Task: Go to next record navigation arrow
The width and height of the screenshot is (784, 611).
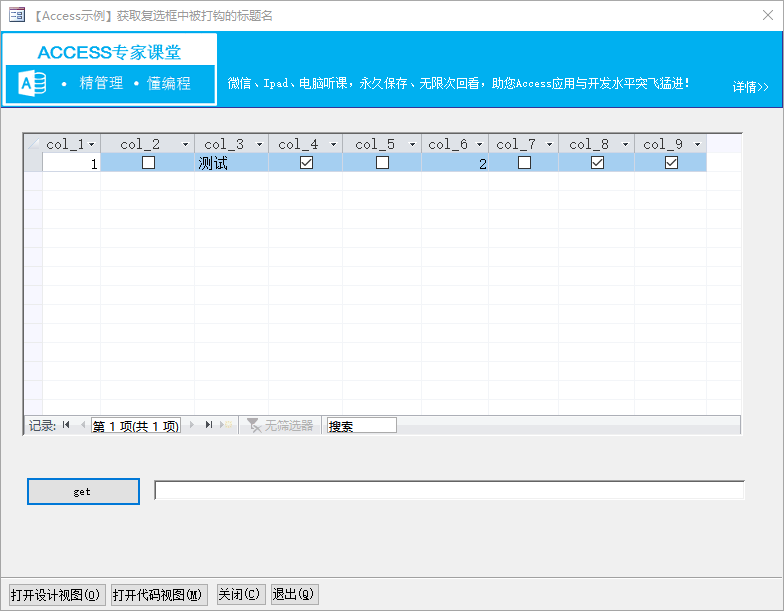Action: click(x=192, y=425)
